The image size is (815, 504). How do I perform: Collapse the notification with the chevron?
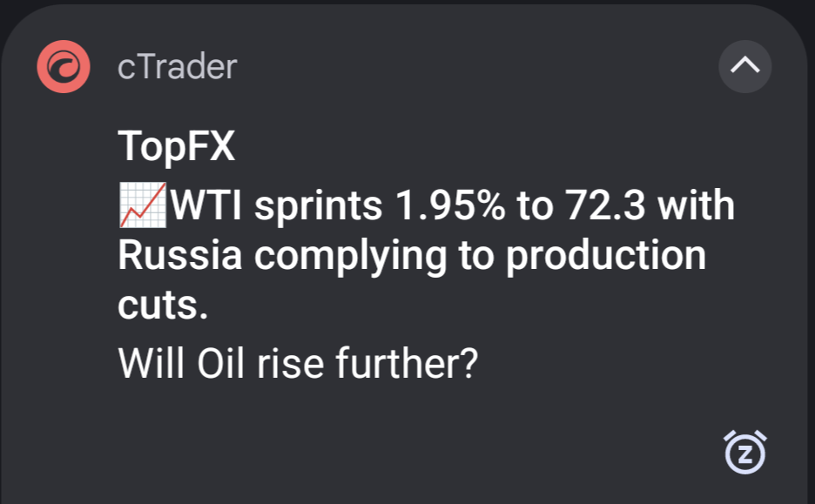tap(744, 66)
